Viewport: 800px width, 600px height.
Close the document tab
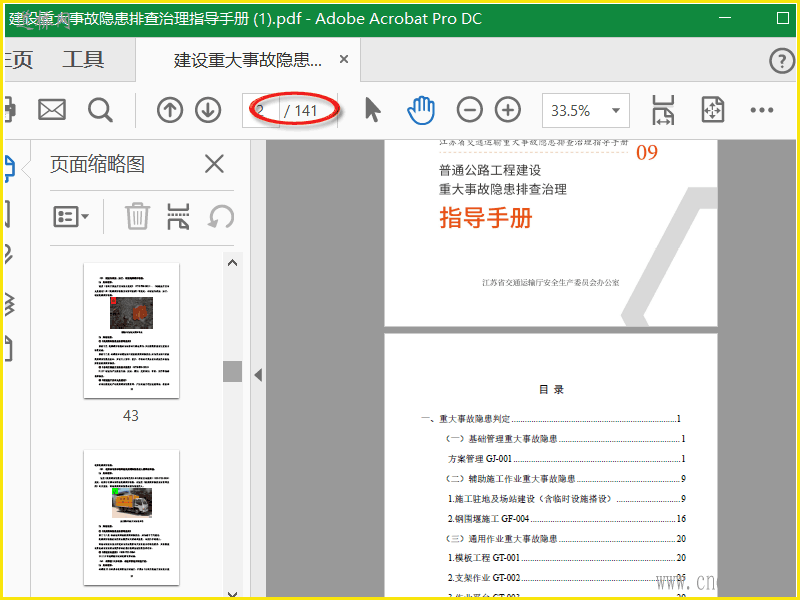click(344, 60)
